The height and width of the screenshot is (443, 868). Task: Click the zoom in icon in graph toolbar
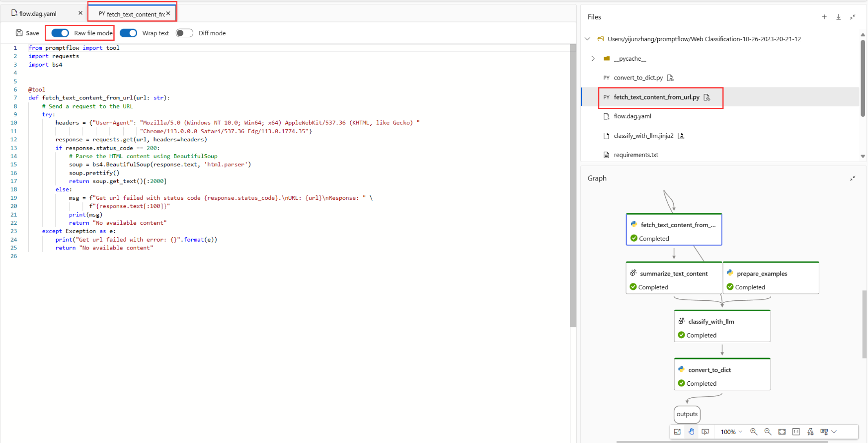(x=754, y=432)
